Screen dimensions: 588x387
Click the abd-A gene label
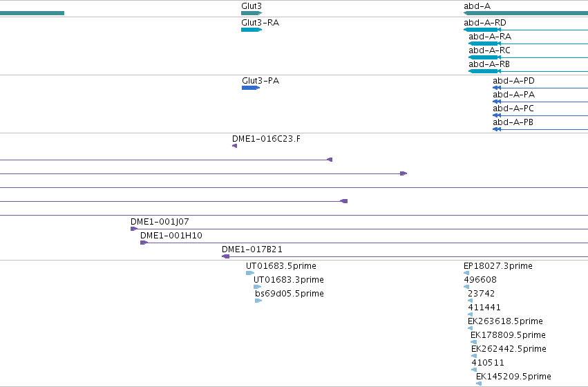coord(477,6)
